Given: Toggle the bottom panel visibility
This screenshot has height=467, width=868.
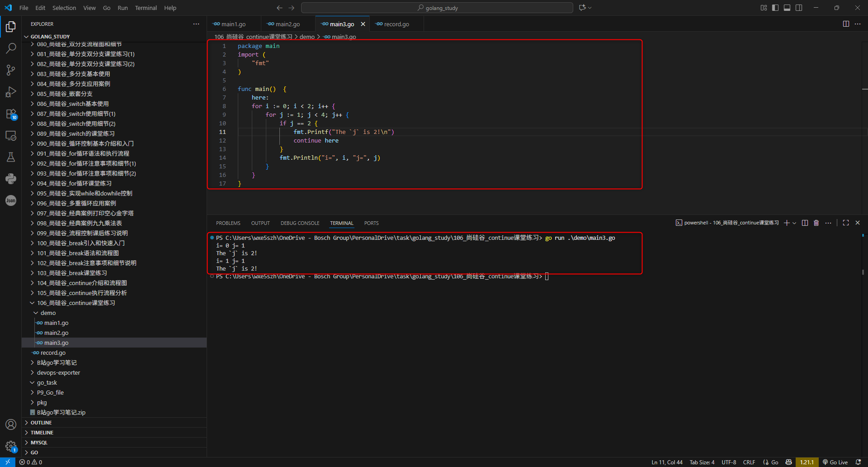Looking at the screenshot, I should pyautogui.click(x=787, y=8).
